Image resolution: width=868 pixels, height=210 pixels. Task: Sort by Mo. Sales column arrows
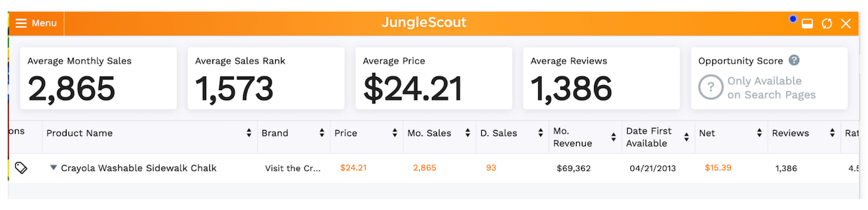tap(468, 133)
